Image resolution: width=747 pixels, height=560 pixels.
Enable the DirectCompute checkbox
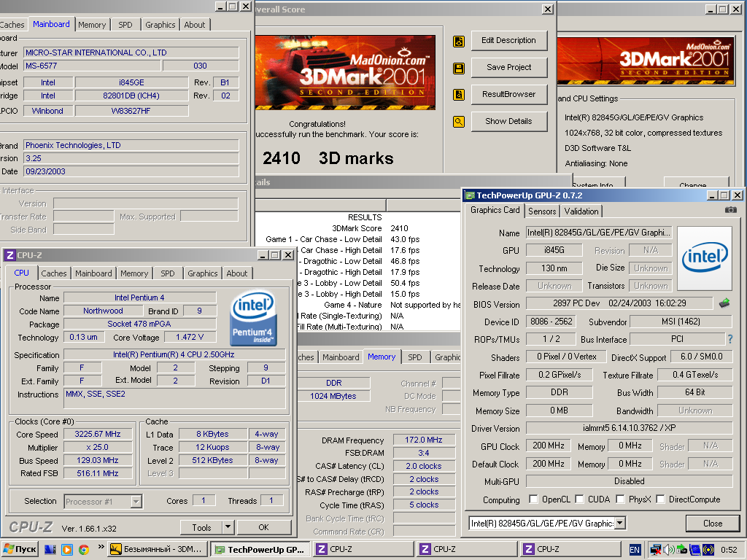pyautogui.click(x=660, y=499)
